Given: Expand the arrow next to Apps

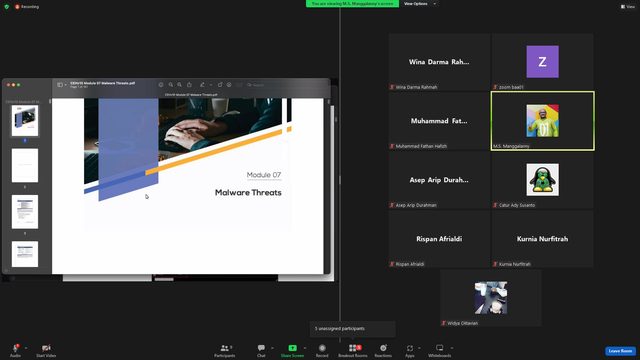Looking at the screenshot, I should coord(419,348).
